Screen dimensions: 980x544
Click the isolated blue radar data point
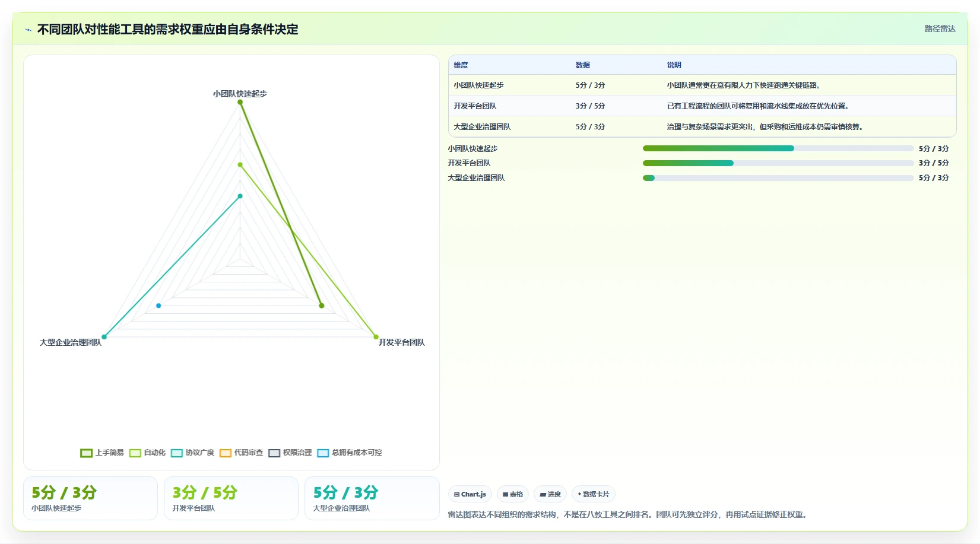(x=158, y=306)
